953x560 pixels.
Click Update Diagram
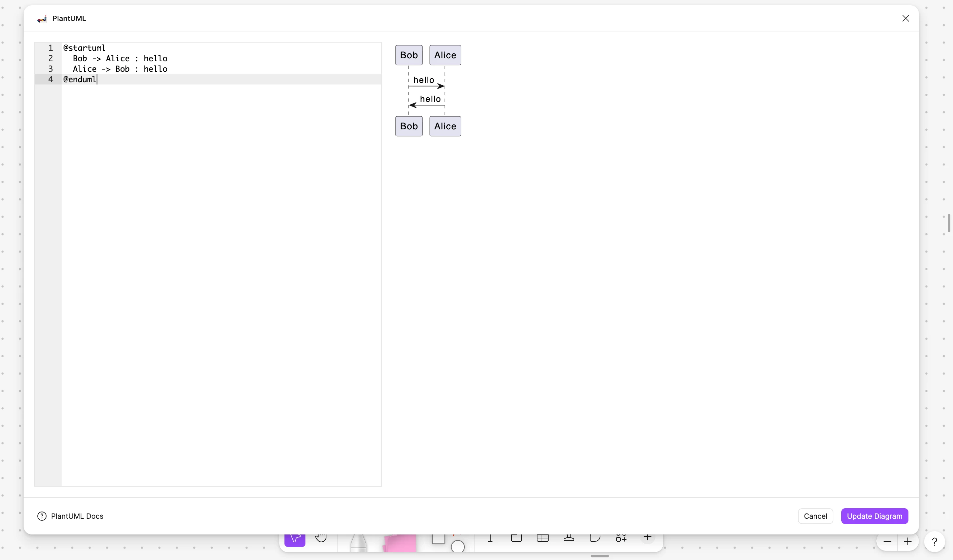874,516
